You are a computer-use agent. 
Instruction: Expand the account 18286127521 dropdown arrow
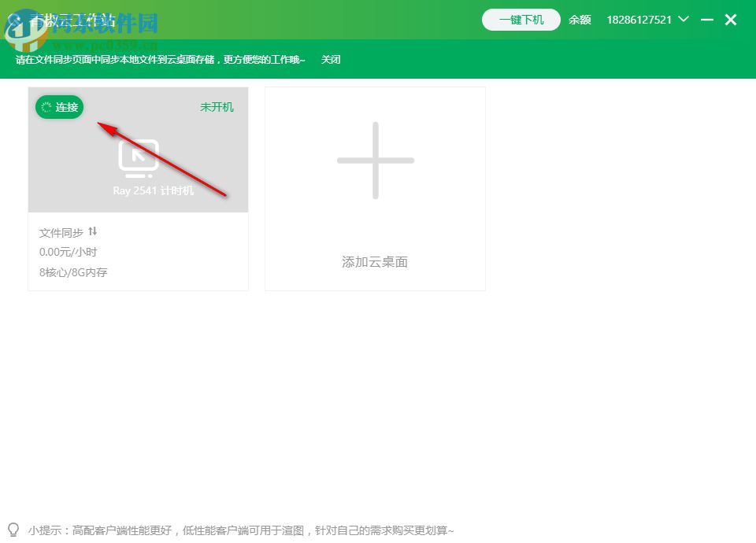tap(684, 19)
